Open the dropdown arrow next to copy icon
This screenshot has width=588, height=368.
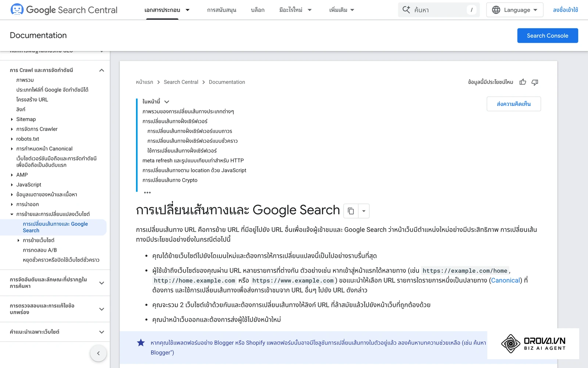363,211
